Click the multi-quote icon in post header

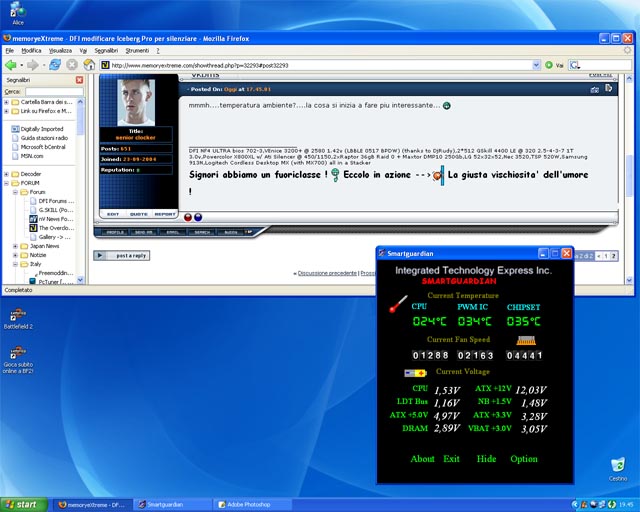595,89
